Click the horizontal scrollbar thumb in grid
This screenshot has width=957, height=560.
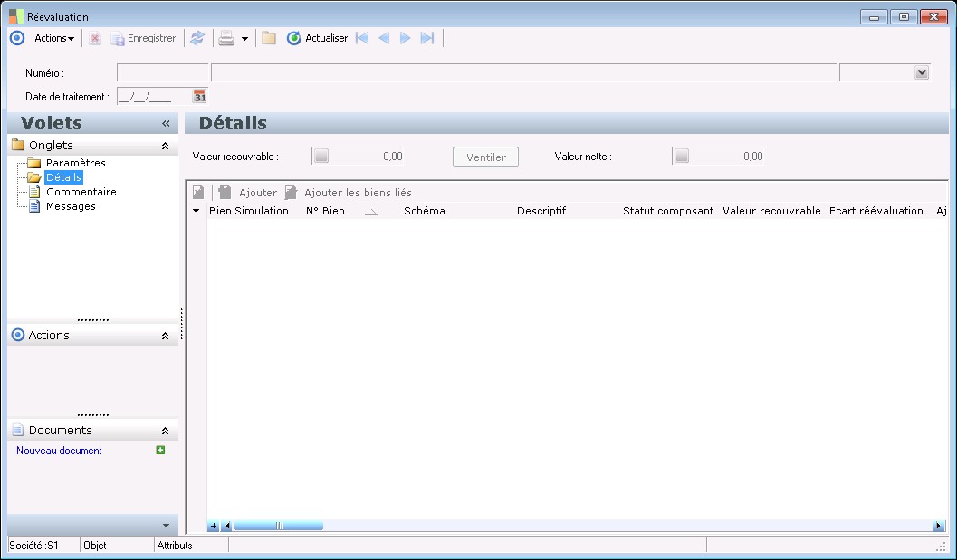click(279, 526)
